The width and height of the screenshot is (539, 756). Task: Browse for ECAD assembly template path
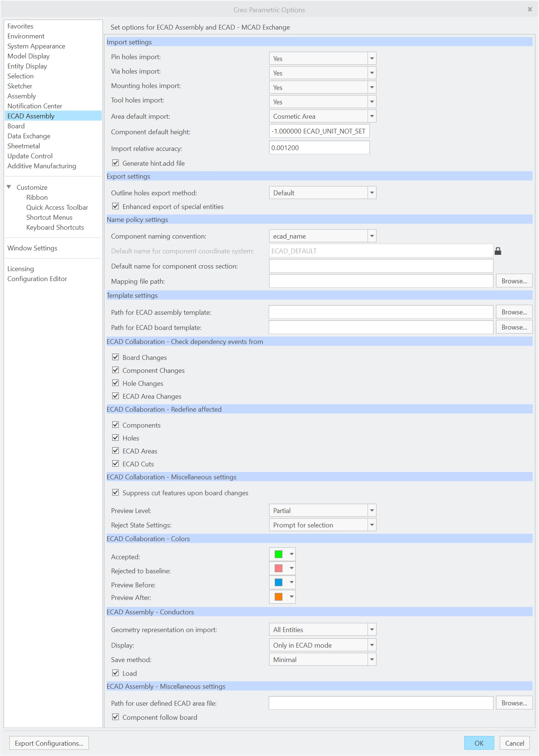click(514, 312)
